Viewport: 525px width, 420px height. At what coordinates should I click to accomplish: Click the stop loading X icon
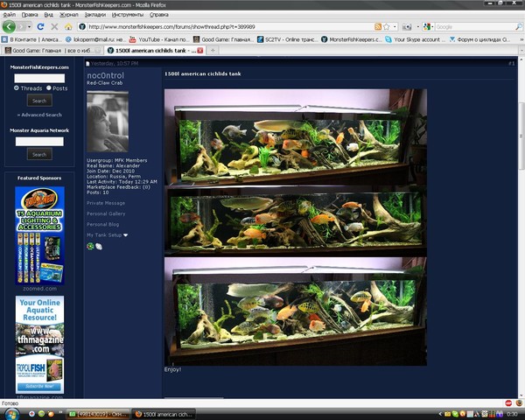[x=53, y=27]
